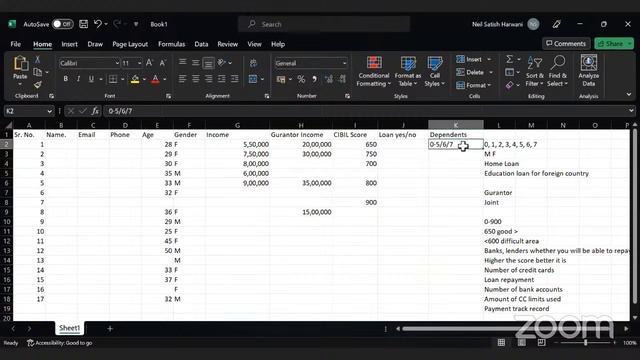This screenshot has height=360, width=640.
Task: Click Analyze Data
Action: coord(589,70)
